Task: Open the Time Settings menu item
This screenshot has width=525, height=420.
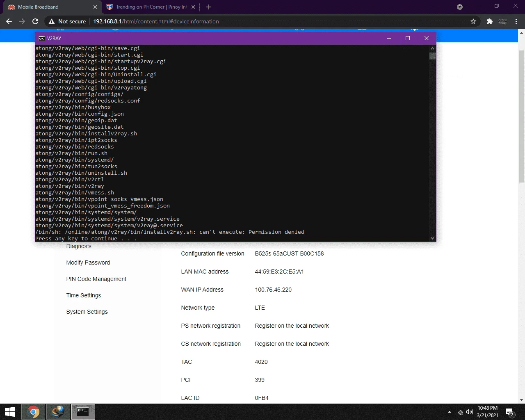Action: coord(83,295)
